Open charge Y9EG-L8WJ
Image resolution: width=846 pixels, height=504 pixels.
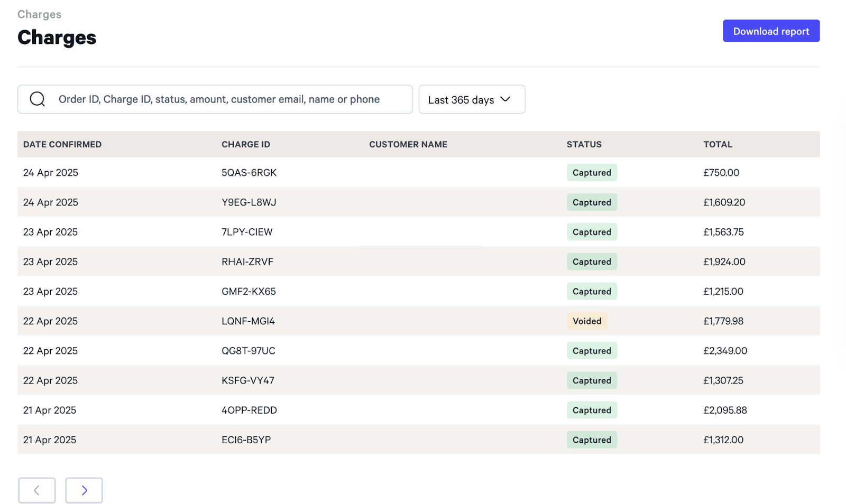coord(249,202)
